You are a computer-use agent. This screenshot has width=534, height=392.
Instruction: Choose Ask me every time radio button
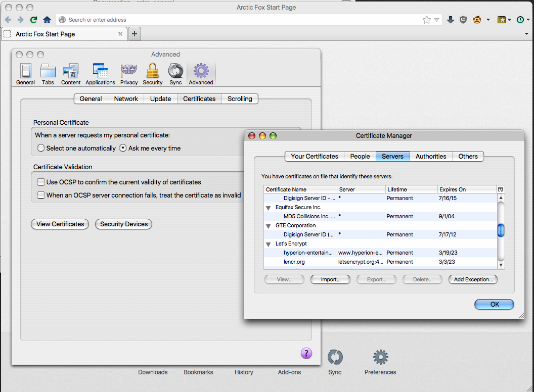[x=123, y=148]
